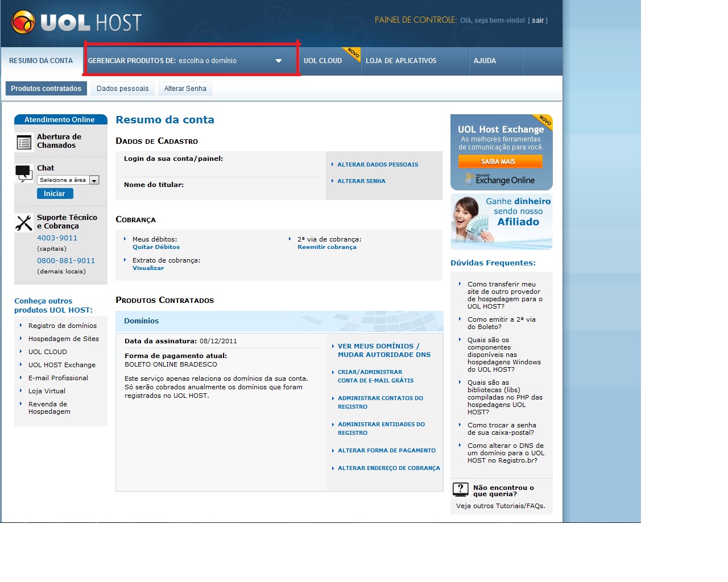This screenshot has width=728, height=582.
Task: Open the UOL Cloud menu item
Action: tap(323, 61)
